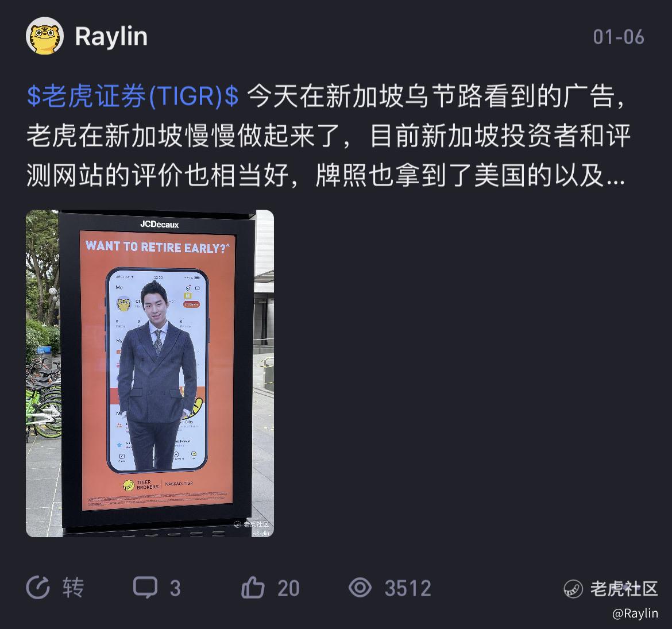672x629 pixels.
Task: Tap the repost arrow icon
Action: (x=38, y=588)
